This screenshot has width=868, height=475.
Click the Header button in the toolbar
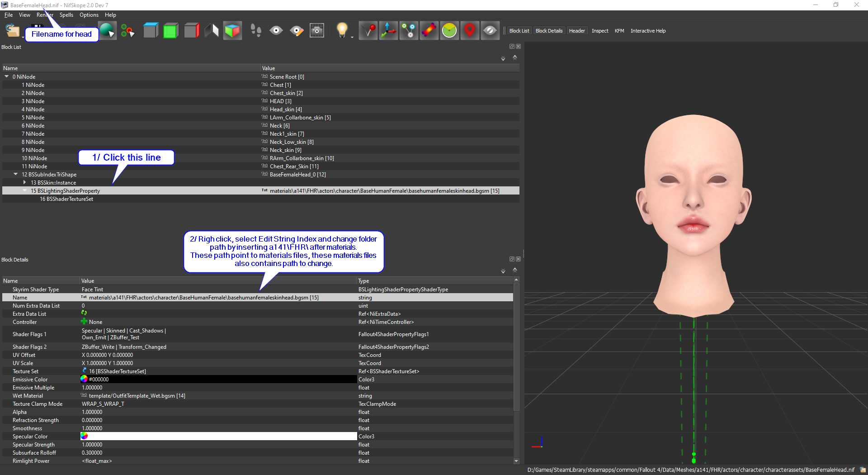577,30
